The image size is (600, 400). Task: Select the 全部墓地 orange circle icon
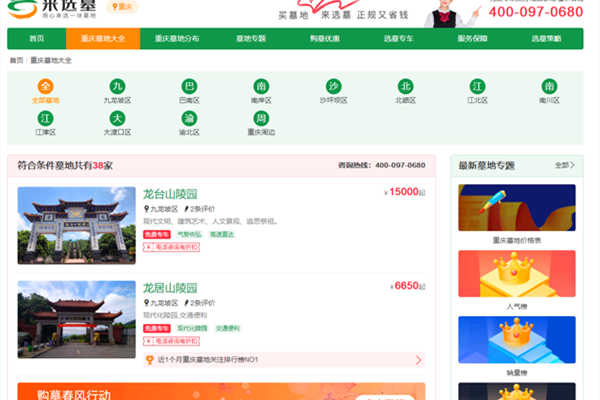coord(46,86)
